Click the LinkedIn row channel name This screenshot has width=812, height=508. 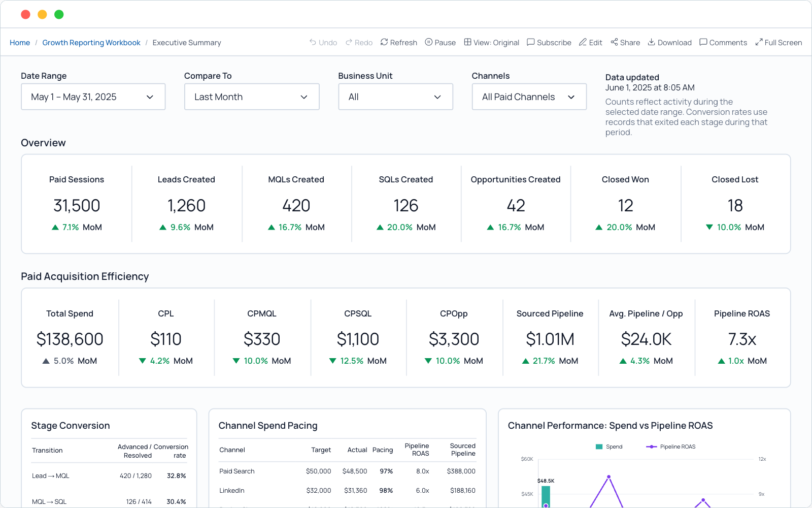click(x=232, y=491)
